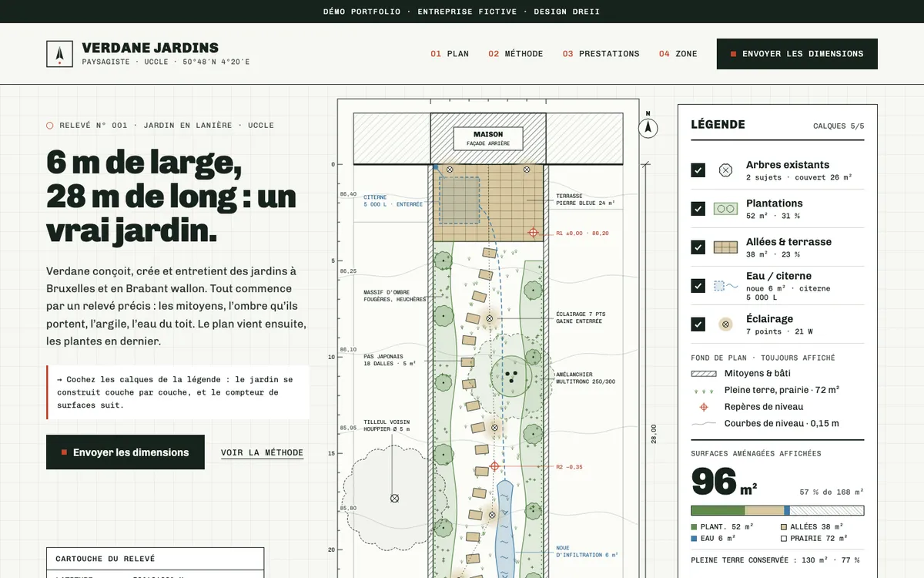This screenshot has height=578, width=924.
Task: Click the Verdane Jardins compass logo icon
Action: (59, 54)
